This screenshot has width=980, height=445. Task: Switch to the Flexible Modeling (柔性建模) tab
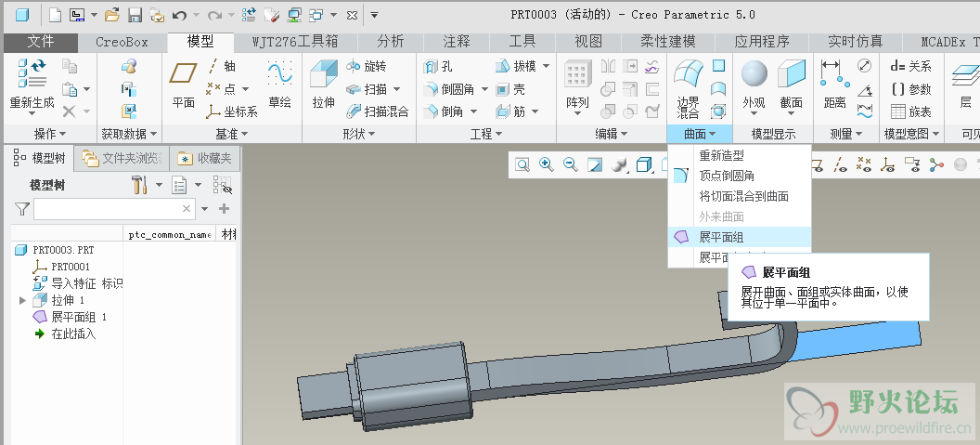[x=668, y=43]
